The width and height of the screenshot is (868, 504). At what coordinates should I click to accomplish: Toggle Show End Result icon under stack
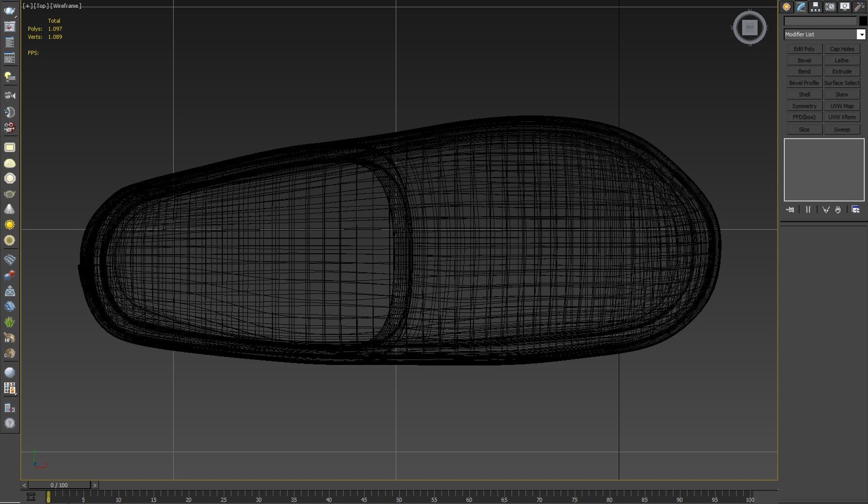point(808,210)
